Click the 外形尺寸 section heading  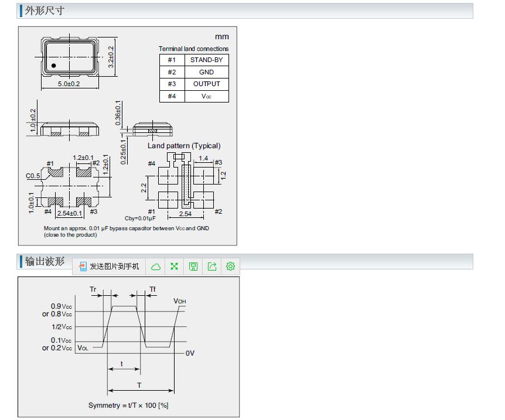tap(45, 11)
